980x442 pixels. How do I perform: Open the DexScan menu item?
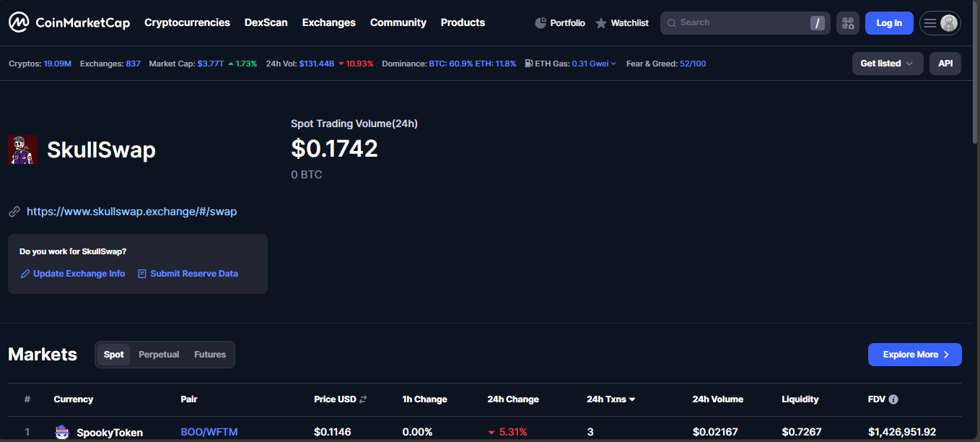point(266,22)
